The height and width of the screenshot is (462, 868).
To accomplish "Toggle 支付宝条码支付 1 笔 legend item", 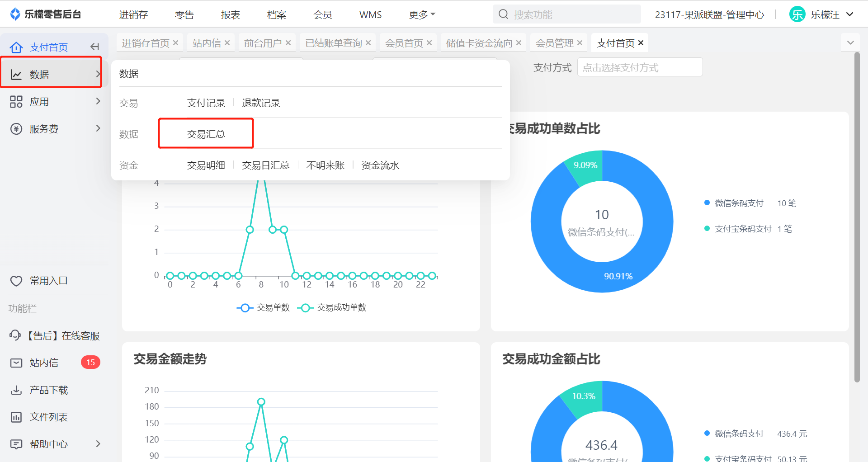I will pos(748,229).
